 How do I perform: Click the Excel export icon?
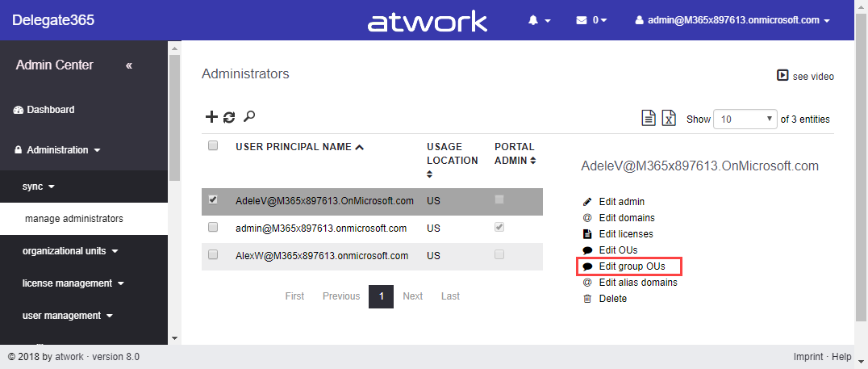pyautogui.click(x=669, y=119)
